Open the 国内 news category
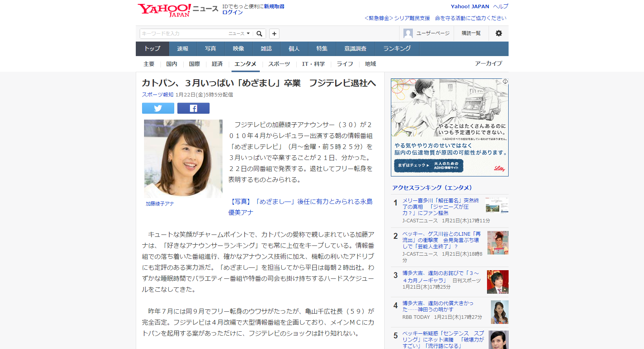 point(171,64)
